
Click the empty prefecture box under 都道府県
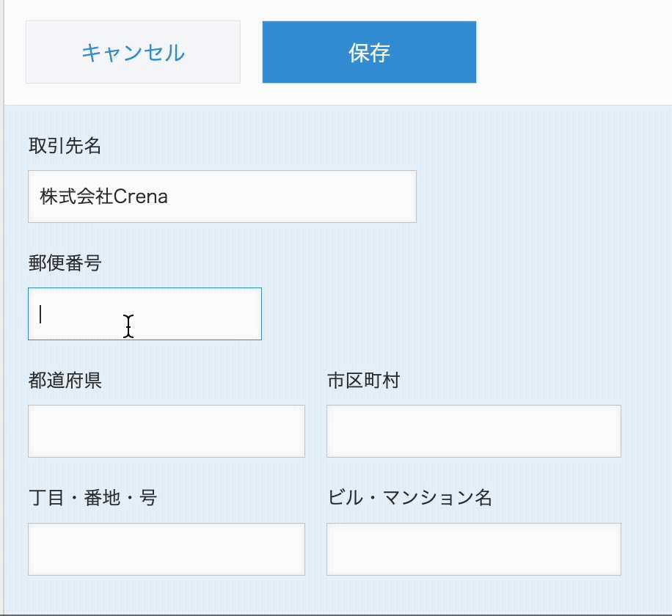coord(166,431)
